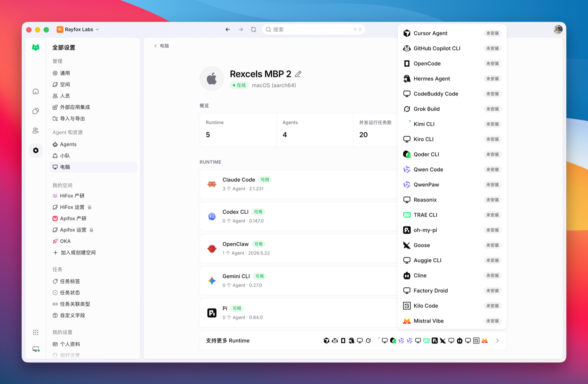
Task: Click the Auggie CLI list entry
Action: 452,261
